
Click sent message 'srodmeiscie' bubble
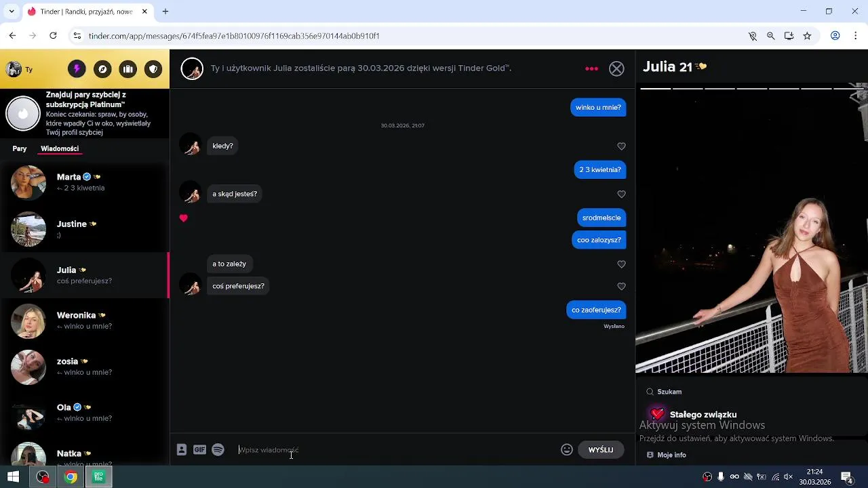601,218
